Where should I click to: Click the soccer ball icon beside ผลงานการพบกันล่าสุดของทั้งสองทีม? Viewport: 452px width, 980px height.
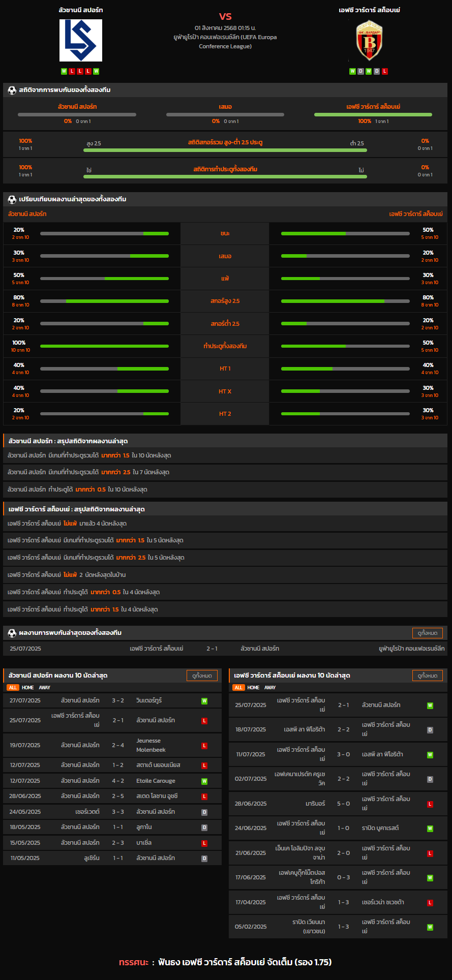[x=12, y=633]
